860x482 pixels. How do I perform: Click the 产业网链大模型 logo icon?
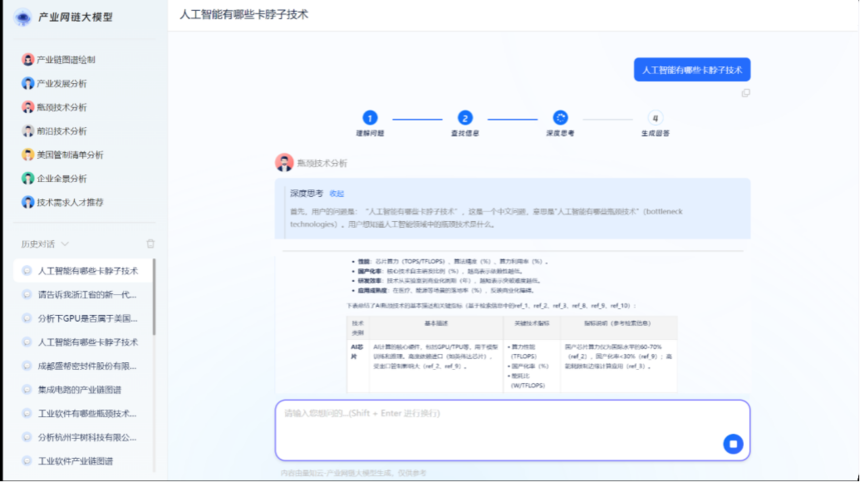click(x=23, y=18)
